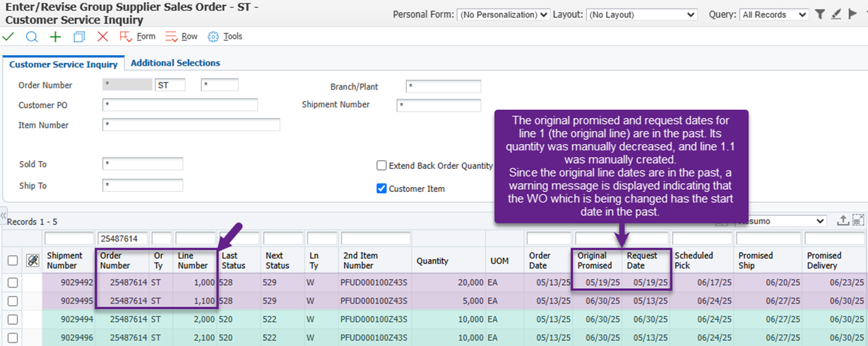Click the pencil edit query icon

coord(836,14)
